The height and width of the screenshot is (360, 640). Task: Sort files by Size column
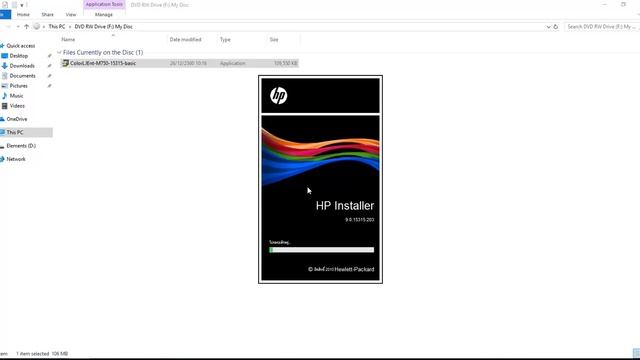coord(274,40)
